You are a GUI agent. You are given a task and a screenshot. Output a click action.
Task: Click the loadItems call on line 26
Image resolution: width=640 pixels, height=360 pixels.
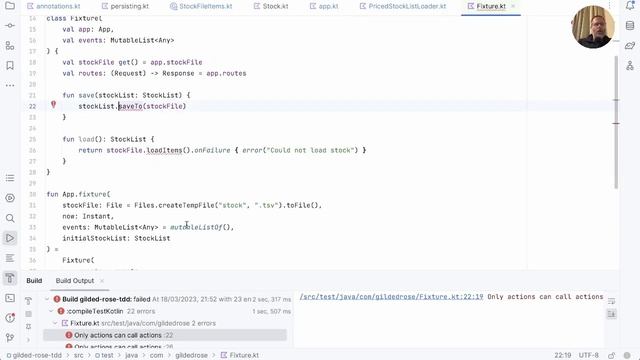click(164, 150)
